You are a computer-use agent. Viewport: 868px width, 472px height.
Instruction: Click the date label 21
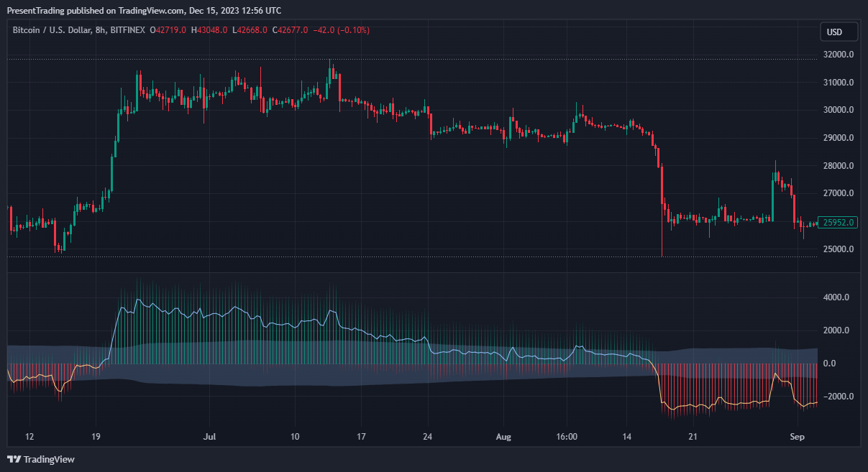point(693,436)
